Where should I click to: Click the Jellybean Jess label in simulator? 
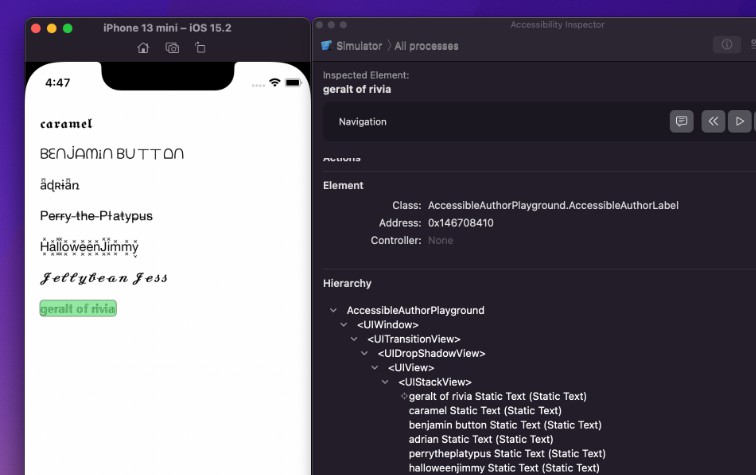tap(104, 278)
